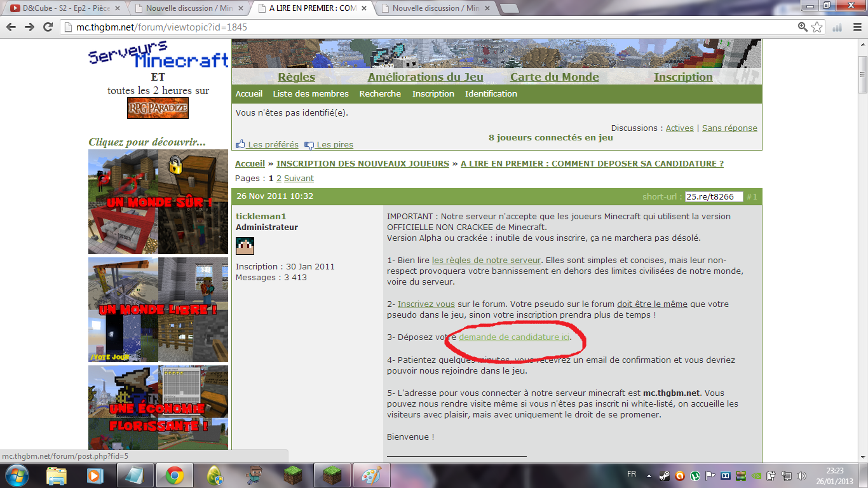Reload the page with the refresh icon
The height and width of the screenshot is (488, 868).
[48, 27]
